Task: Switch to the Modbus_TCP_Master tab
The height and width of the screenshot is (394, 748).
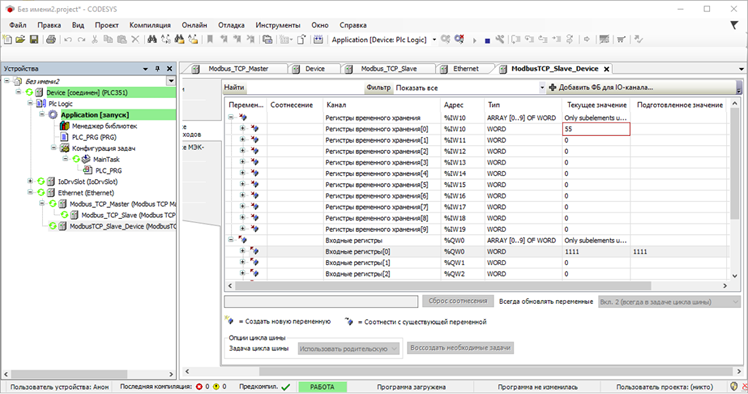Action: [238, 69]
